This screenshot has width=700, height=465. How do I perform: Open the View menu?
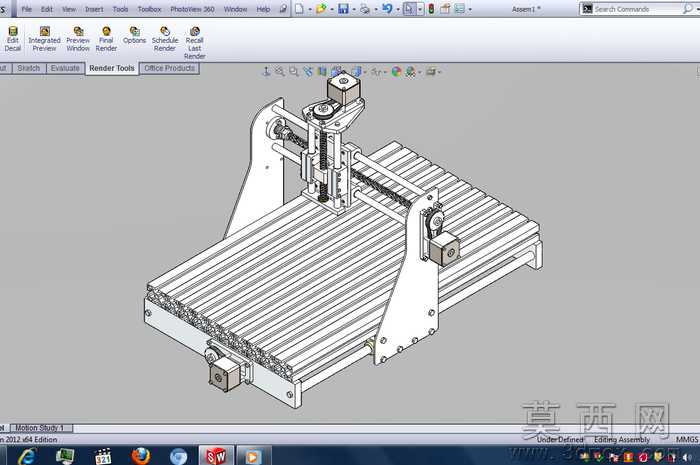(69, 9)
